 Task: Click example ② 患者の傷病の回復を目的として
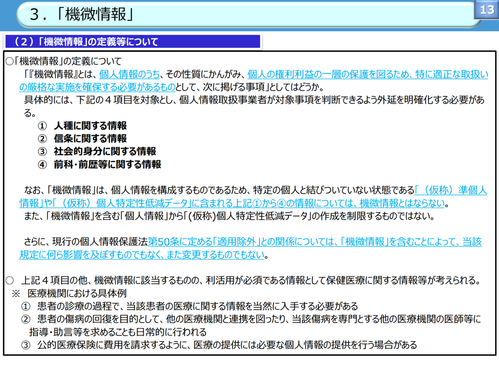click(251, 319)
